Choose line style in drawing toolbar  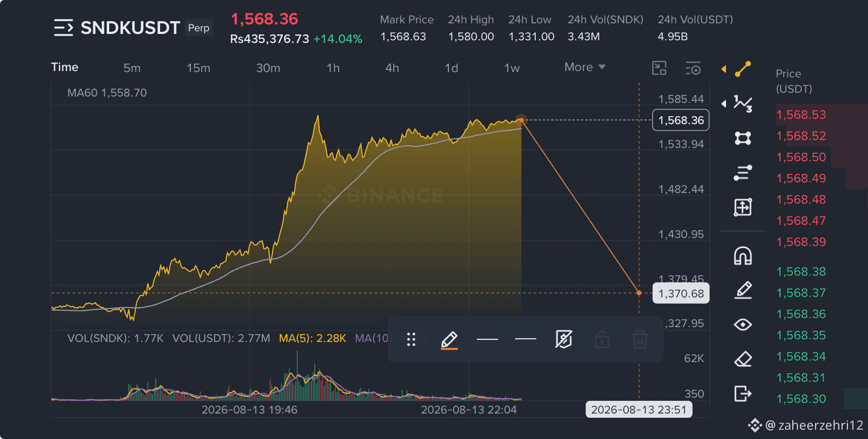(x=526, y=339)
